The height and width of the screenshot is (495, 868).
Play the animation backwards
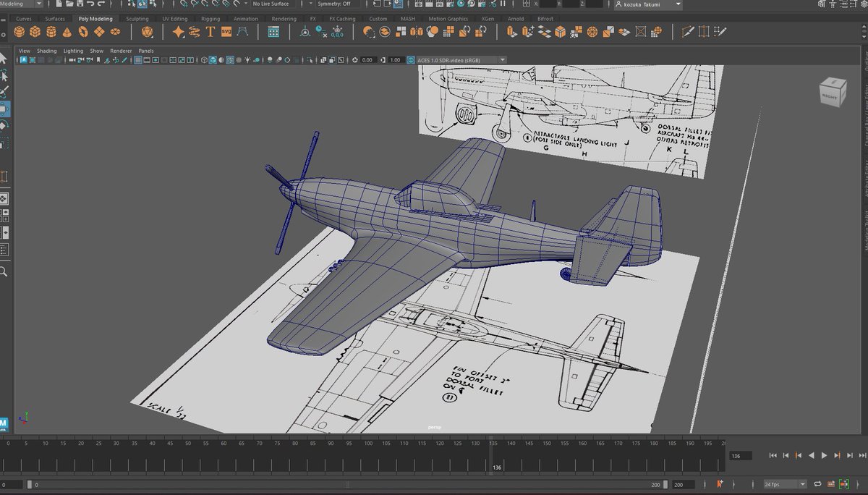(x=811, y=455)
